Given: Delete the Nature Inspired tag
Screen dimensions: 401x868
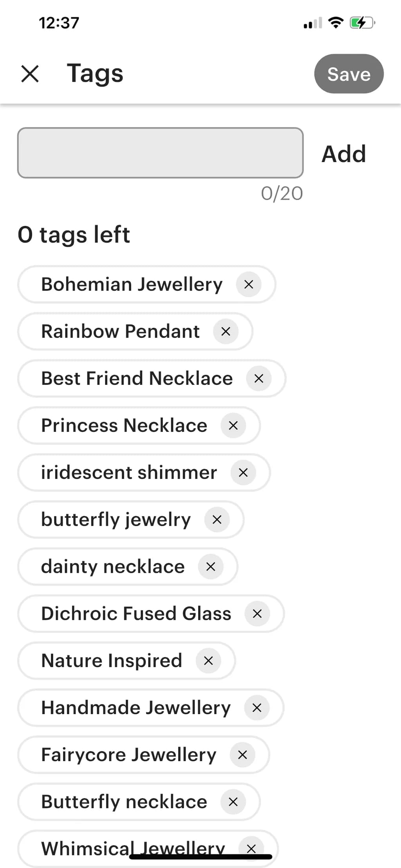Looking at the screenshot, I should click(x=208, y=660).
